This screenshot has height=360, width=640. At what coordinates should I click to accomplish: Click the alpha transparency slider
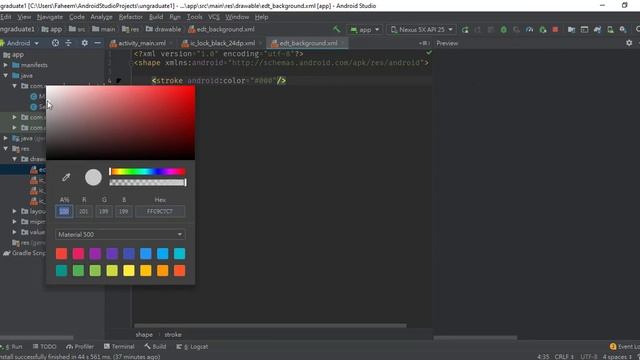pos(147,182)
